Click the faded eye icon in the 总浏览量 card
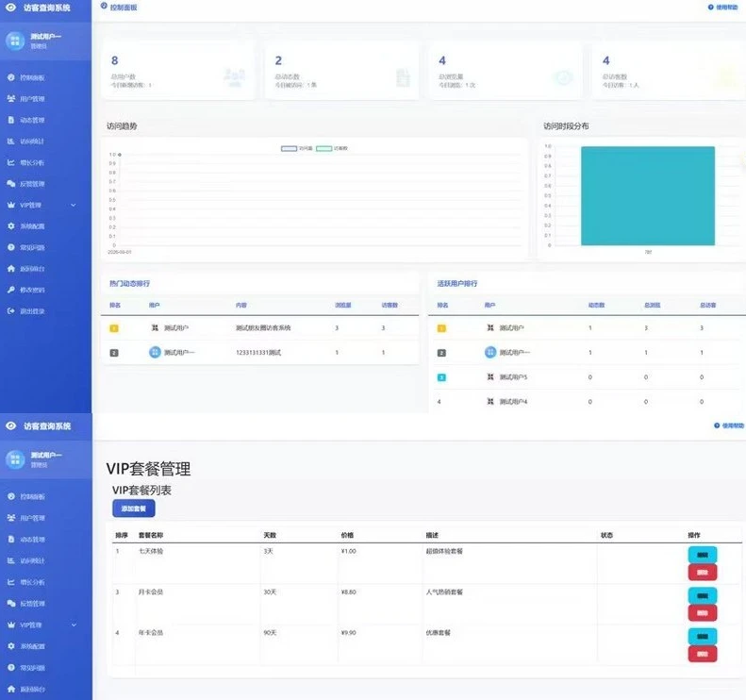This screenshot has height=700, width=746. (x=564, y=77)
